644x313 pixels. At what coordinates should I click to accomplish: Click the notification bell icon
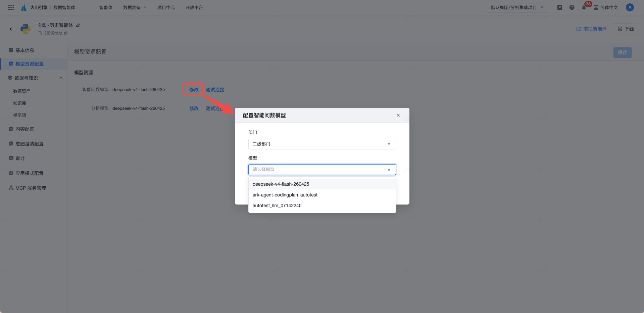584,7
